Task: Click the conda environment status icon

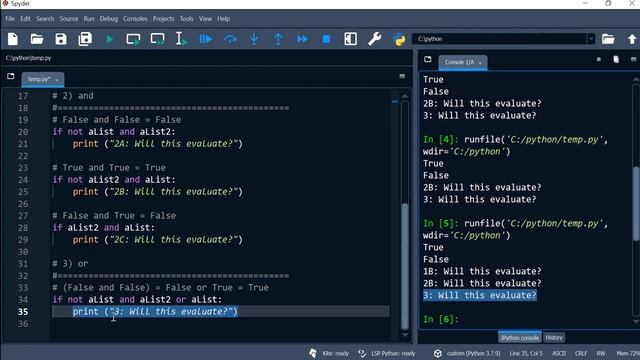Action: tap(438, 353)
